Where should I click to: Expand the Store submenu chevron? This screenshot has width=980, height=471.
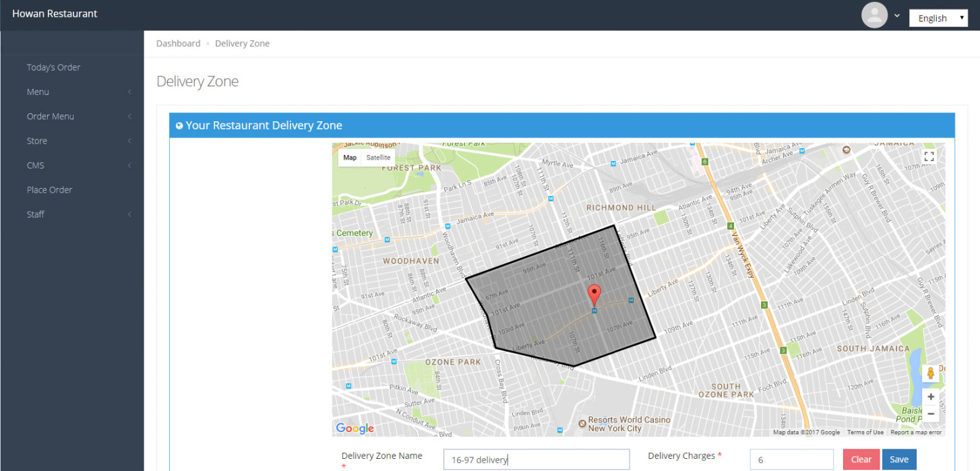(129, 141)
